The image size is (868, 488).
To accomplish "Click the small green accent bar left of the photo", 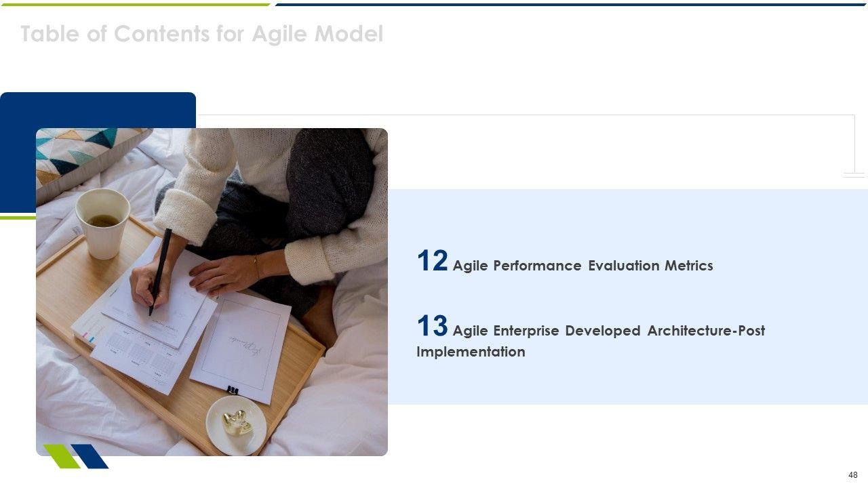I will coord(18,218).
